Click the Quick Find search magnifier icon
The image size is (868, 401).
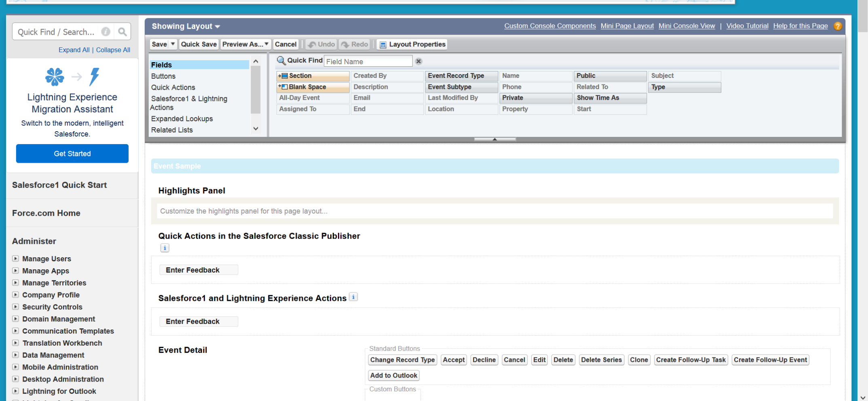pyautogui.click(x=122, y=32)
